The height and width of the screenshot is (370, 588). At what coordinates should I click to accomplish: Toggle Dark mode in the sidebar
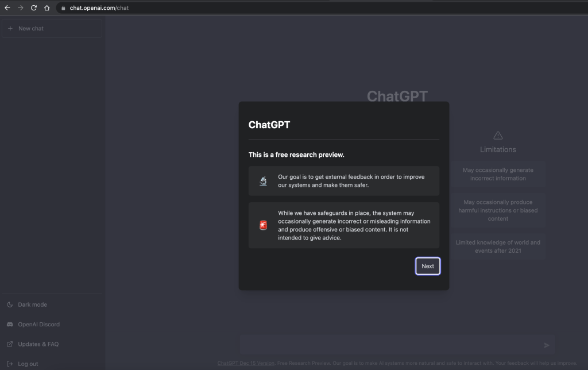(x=32, y=305)
